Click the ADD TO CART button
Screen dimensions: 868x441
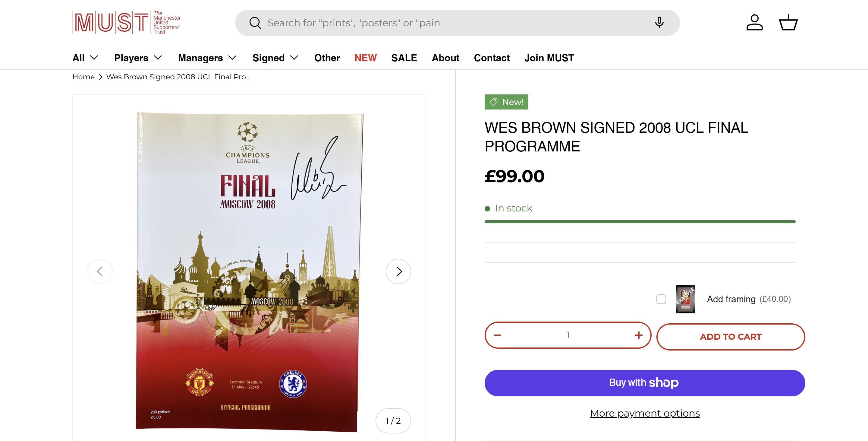point(731,337)
